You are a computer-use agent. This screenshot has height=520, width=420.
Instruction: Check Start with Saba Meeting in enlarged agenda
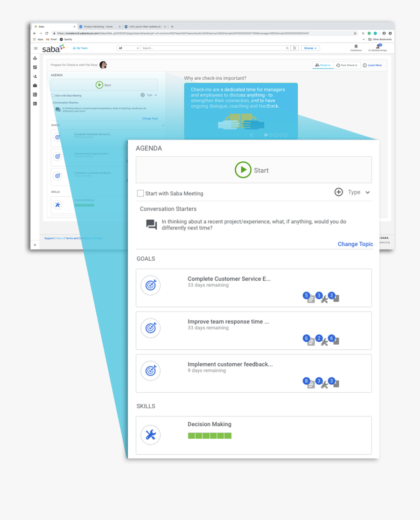140,193
